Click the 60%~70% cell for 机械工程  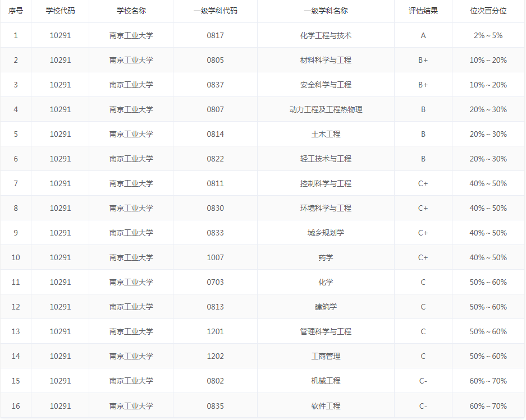point(486,380)
